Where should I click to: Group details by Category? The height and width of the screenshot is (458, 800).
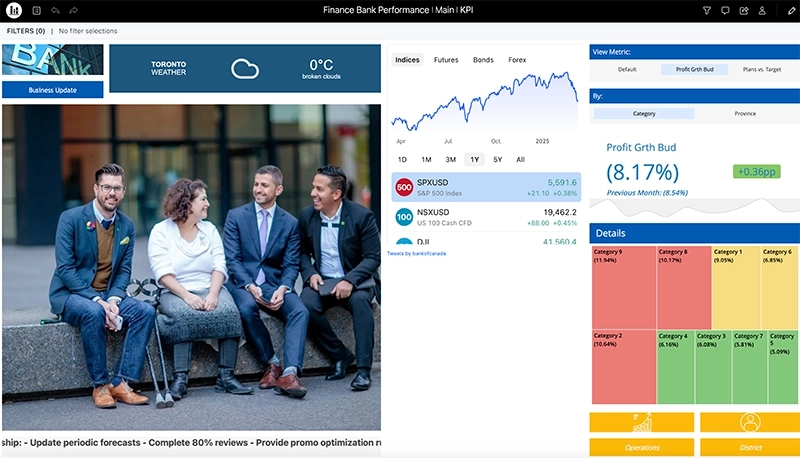[644, 114]
